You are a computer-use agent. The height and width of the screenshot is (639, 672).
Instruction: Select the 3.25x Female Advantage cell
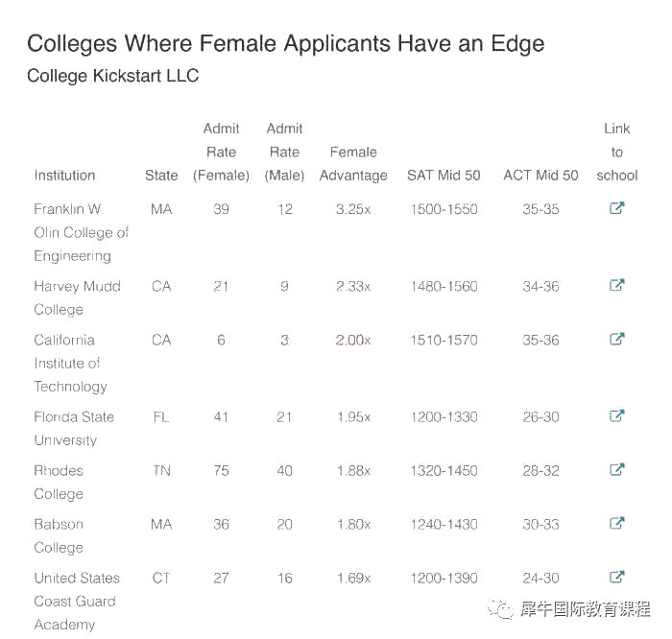[x=353, y=209]
